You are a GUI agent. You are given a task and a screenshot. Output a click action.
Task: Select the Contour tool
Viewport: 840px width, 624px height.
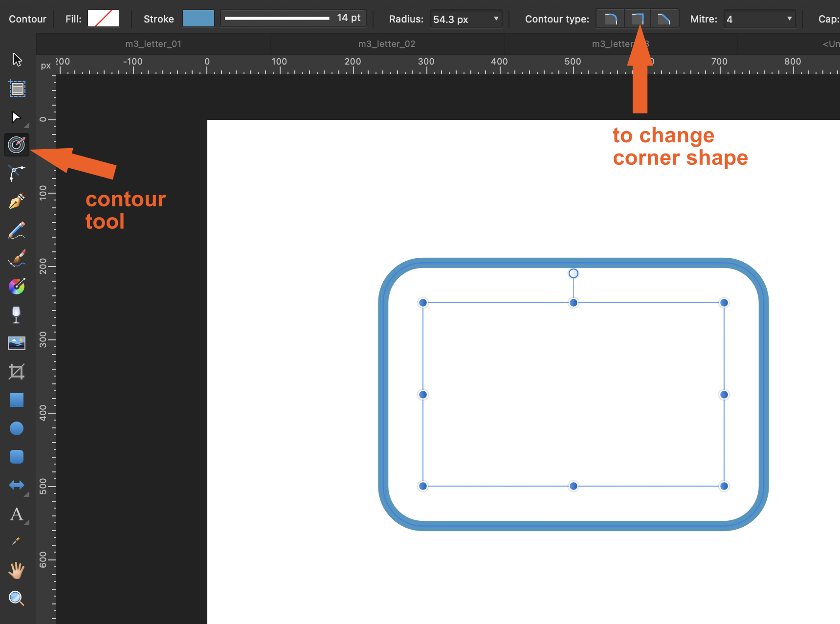click(16, 145)
